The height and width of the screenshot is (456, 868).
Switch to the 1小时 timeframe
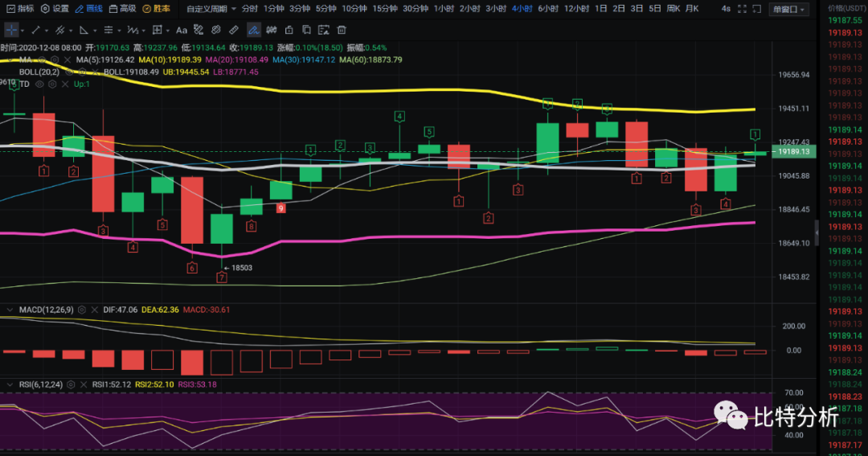443,9
